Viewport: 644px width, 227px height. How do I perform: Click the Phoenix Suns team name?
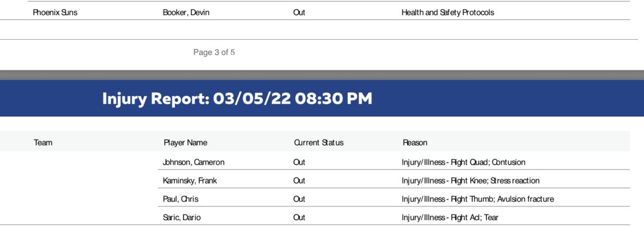(x=55, y=12)
